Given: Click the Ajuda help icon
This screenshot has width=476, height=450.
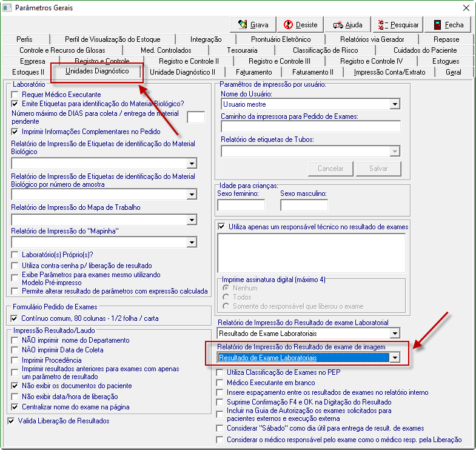Looking at the screenshot, I should coord(338,25).
